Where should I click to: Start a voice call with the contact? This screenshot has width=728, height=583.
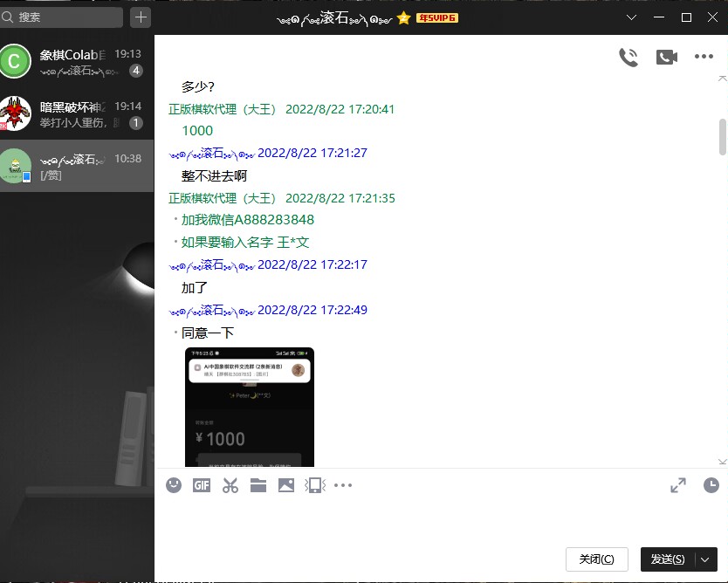628,57
